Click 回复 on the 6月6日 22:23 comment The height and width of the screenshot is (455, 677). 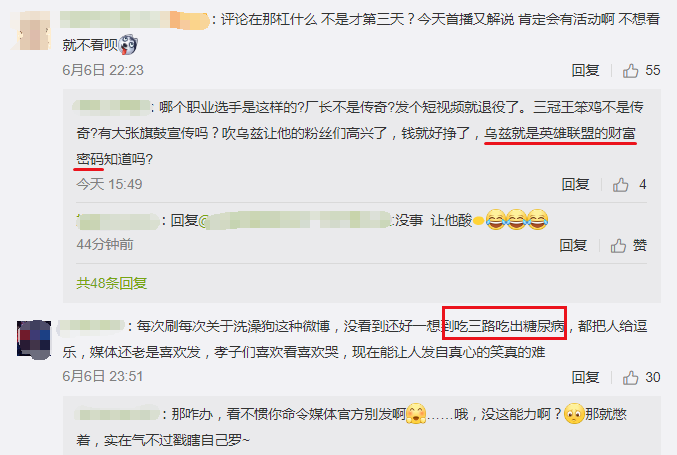pos(585,70)
